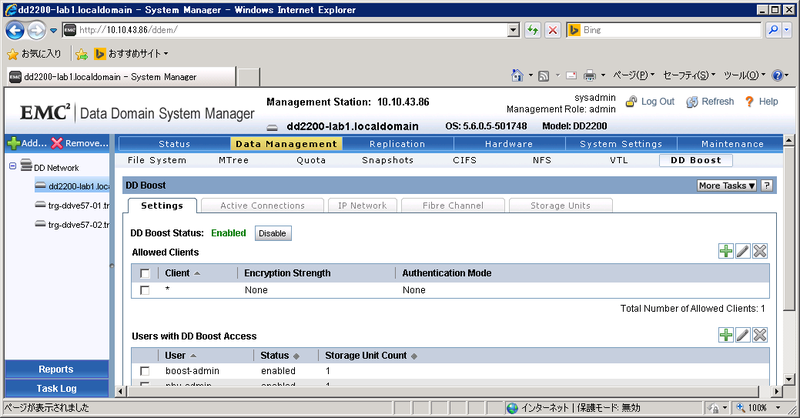Click the URL address field

pos(292,30)
